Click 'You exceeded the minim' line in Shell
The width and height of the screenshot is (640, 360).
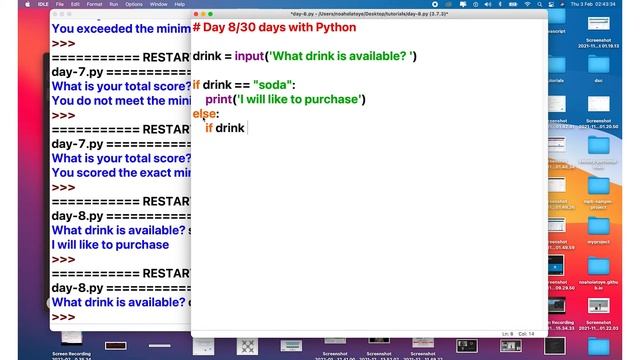121,29
